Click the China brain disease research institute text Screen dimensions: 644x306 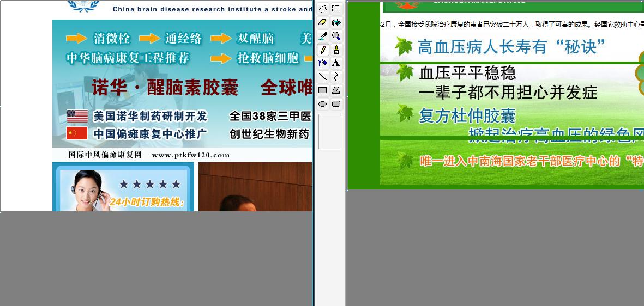pos(212,9)
